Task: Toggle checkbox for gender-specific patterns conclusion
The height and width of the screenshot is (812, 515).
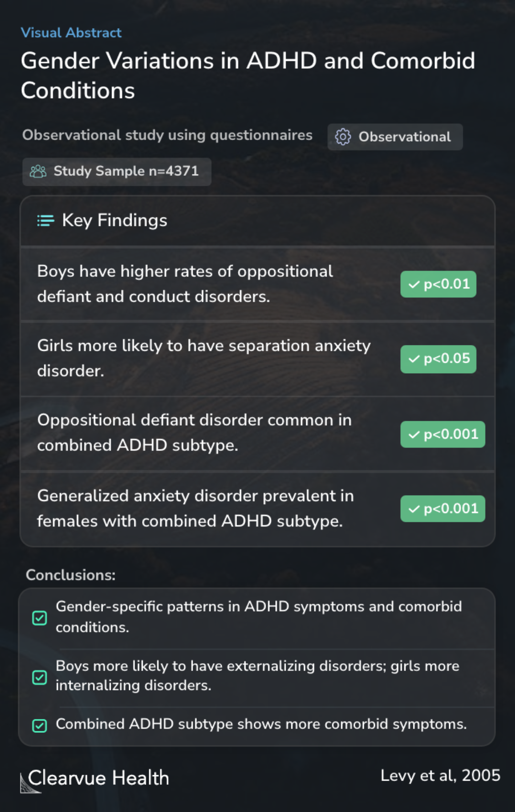Action: [x=40, y=618]
